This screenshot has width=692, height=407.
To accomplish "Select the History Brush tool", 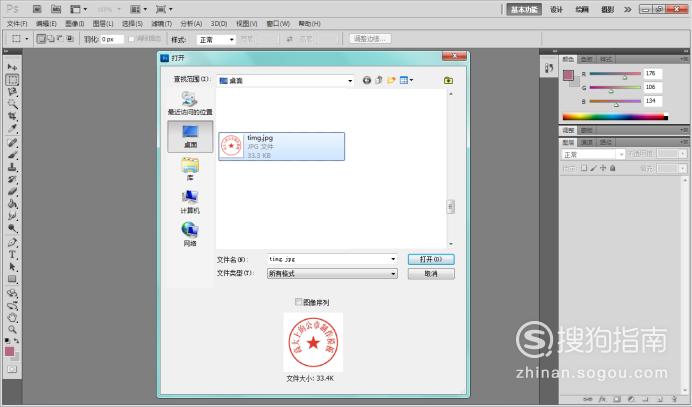I will click(x=12, y=179).
